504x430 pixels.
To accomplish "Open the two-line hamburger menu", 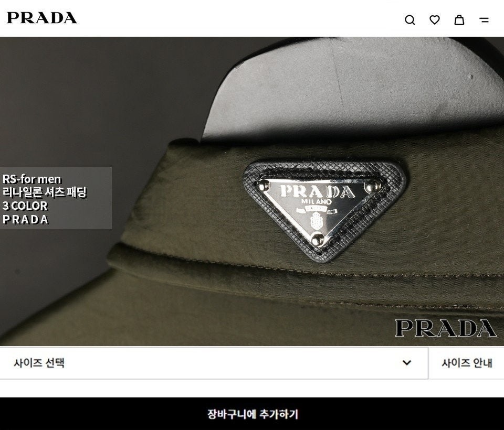I will pyautogui.click(x=484, y=20).
